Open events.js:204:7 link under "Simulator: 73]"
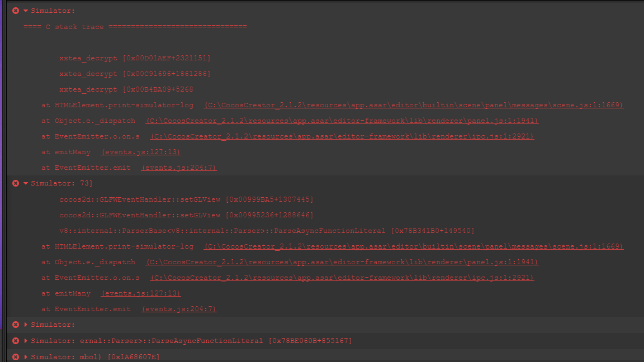Screen dimensions: 644x362 coord(179,309)
